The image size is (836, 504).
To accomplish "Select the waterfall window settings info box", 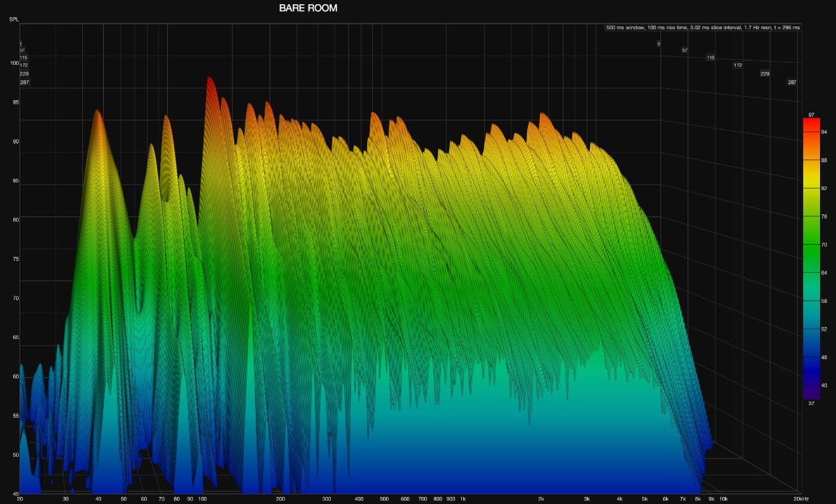I will (x=703, y=28).
